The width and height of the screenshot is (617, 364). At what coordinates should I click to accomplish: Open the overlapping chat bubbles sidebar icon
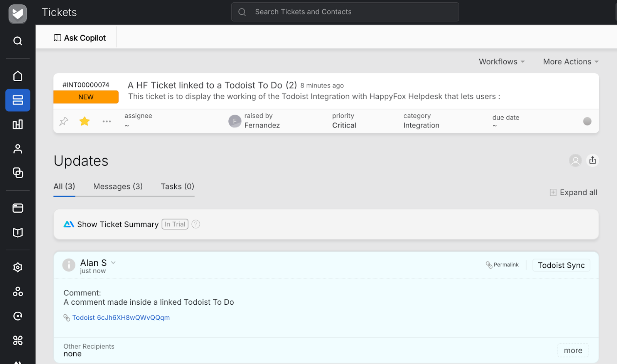[x=18, y=173]
